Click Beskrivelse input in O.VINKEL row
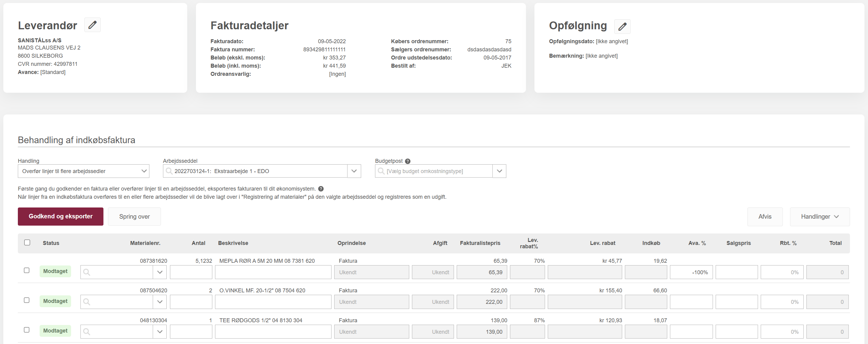The image size is (868, 344). coord(273,302)
